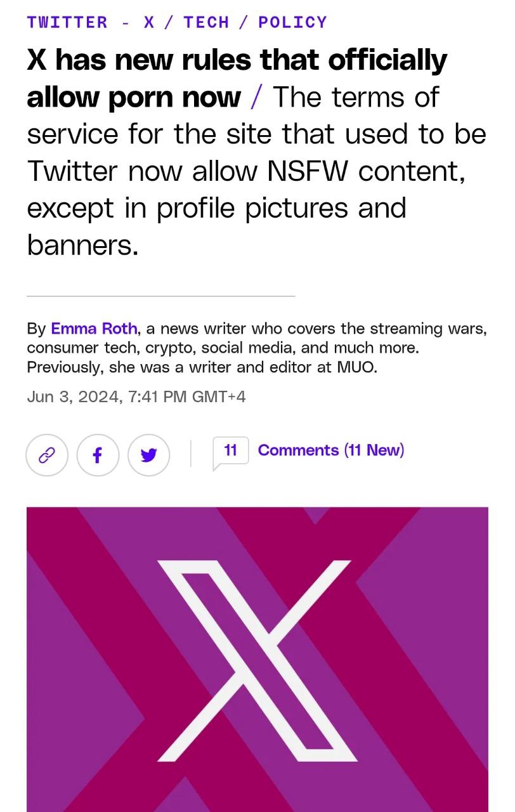
Task: Copy the article link with the chain icon
Action: (x=47, y=455)
